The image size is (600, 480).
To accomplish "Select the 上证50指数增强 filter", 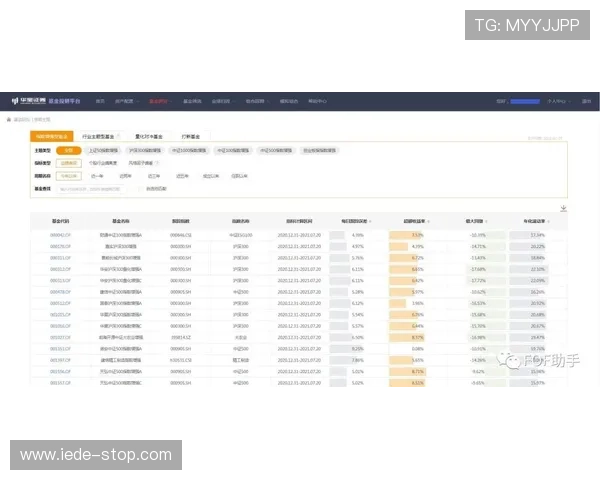I will pyautogui.click(x=103, y=150).
